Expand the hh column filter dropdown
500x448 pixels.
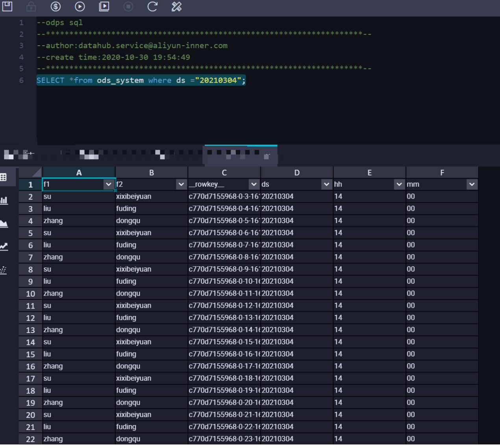[399, 184]
